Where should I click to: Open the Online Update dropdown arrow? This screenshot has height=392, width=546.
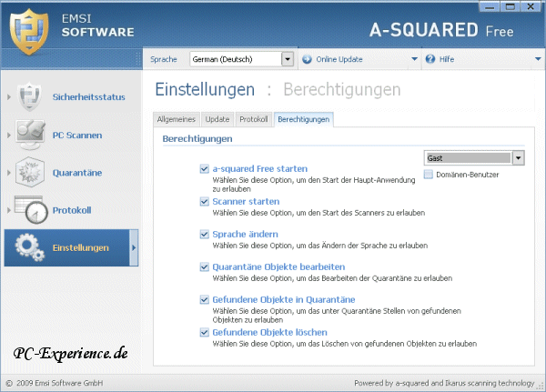click(x=414, y=60)
